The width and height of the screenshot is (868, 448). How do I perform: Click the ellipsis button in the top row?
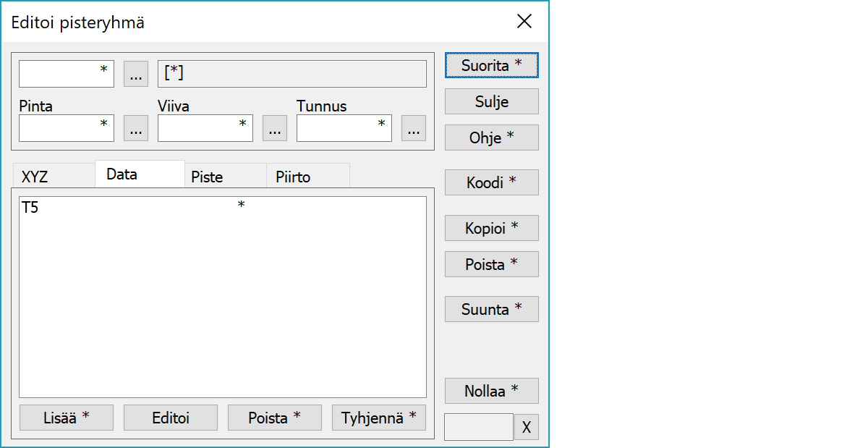136,74
